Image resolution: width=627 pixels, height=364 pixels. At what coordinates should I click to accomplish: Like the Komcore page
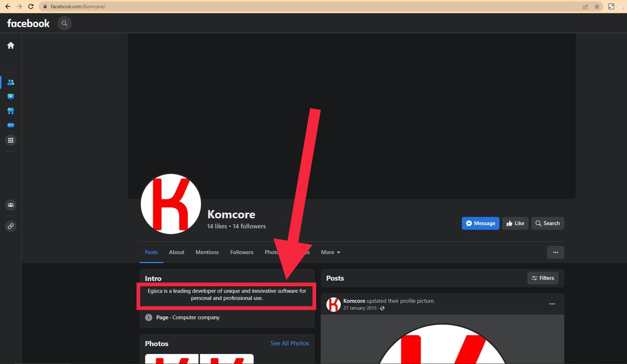(515, 223)
